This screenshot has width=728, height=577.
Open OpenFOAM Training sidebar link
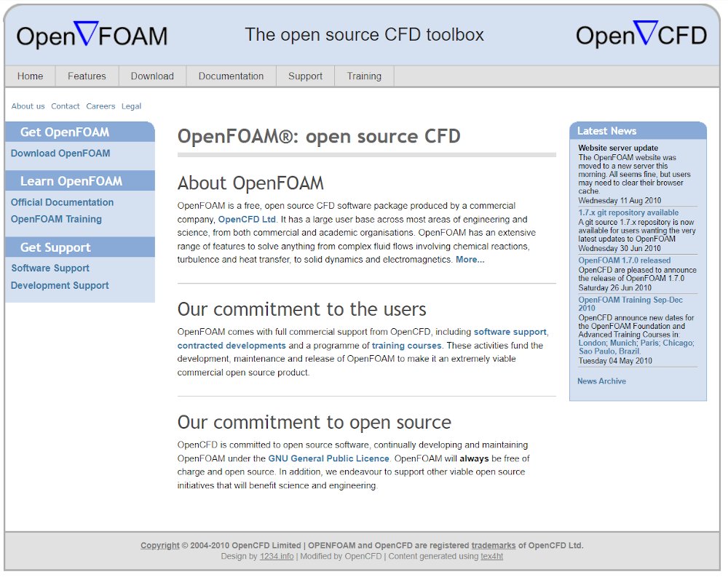click(x=56, y=219)
